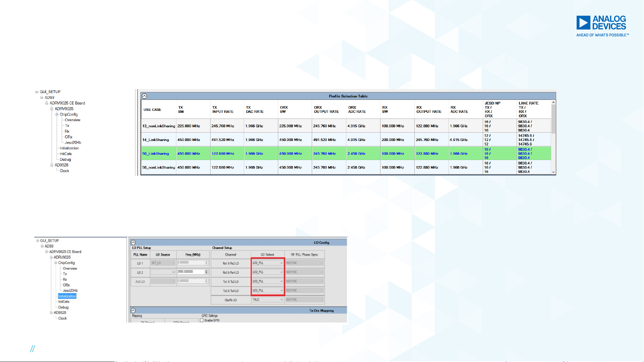Click the LO Select column header
Image resolution: width=644 pixels, height=362 pixels.
(268, 255)
